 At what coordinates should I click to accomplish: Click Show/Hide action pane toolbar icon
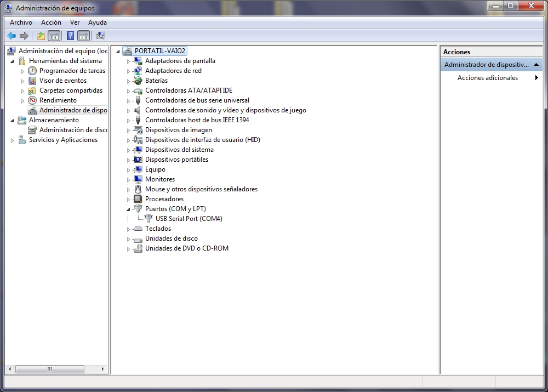tap(84, 36)
